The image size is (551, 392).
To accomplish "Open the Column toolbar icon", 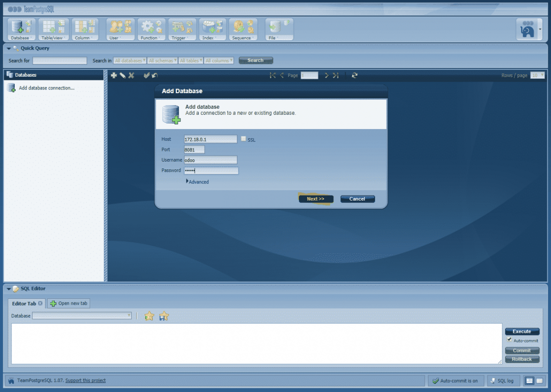I will pos(85,30).
